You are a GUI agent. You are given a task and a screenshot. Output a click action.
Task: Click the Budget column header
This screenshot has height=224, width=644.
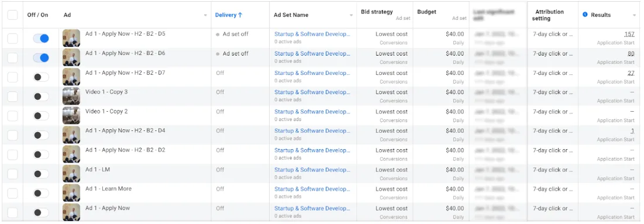click(x=427, y=12)
